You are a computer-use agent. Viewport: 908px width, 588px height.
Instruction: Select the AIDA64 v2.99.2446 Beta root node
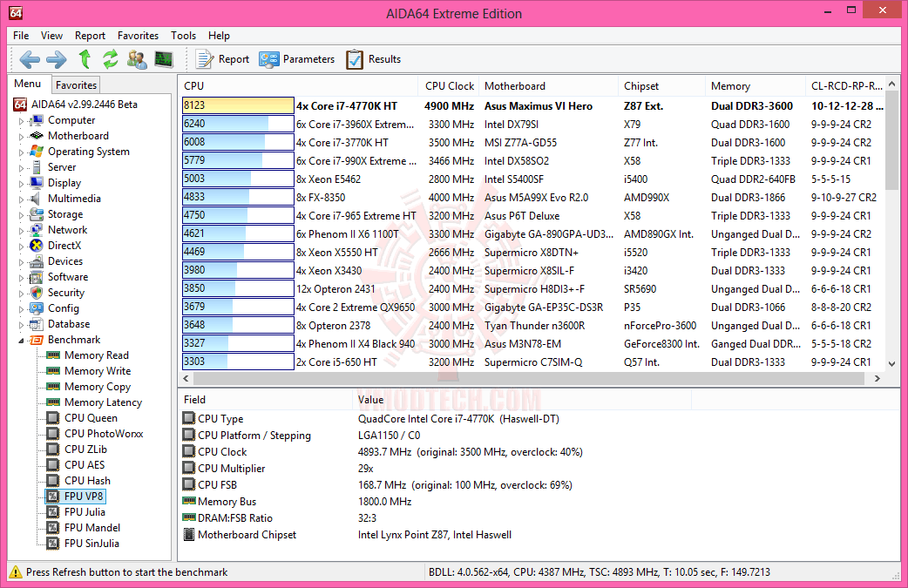click(x=84, y=105)
